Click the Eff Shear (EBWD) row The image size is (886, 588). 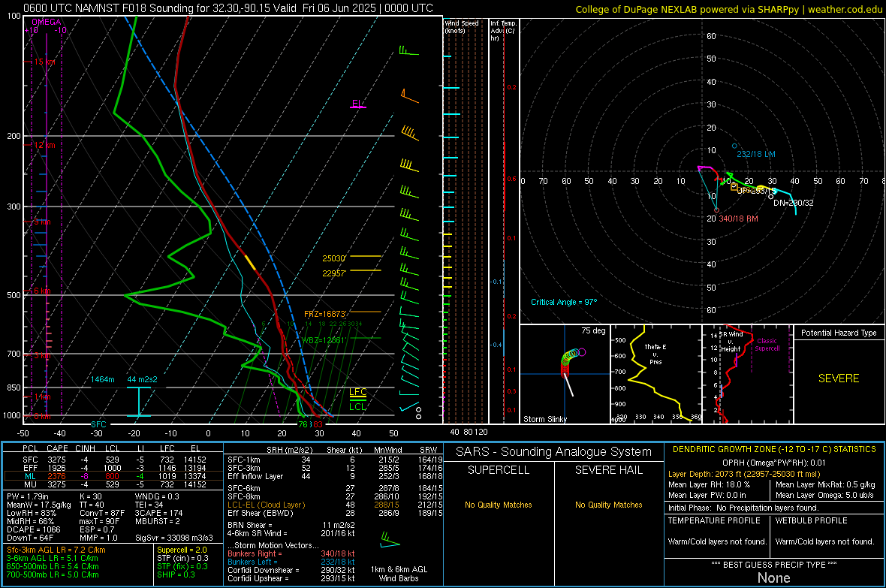click(335, 513)
